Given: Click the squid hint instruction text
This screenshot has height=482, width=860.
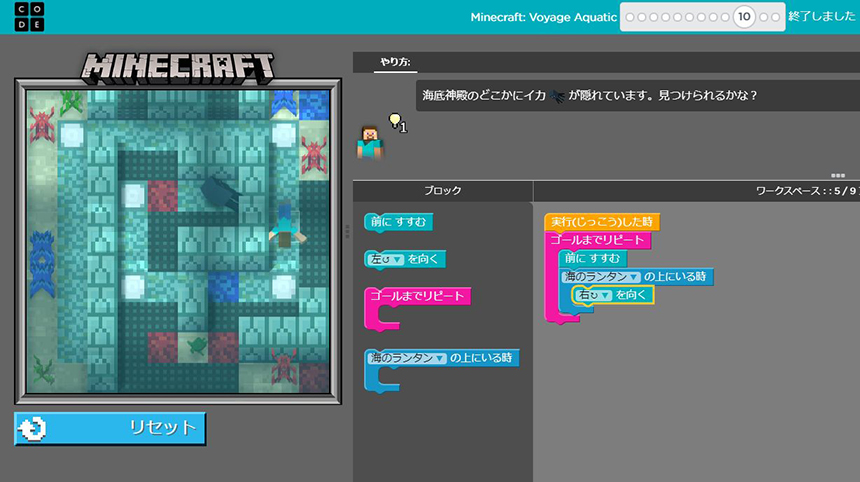Looking at the screenshot, I should pos(590,95).
